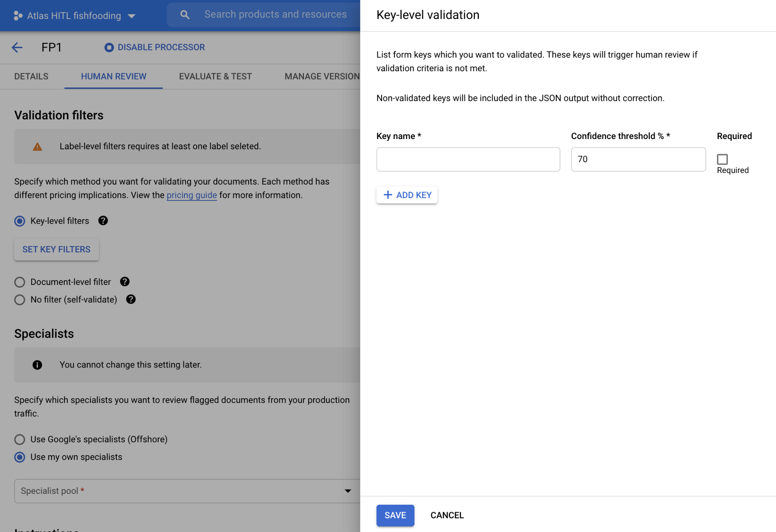
Task: Click the Key-level filters help question mark icon
Action: point(103,221)
